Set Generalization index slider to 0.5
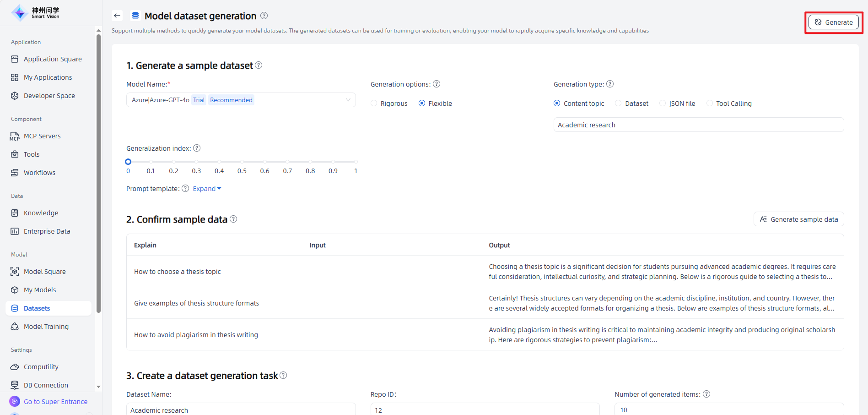This screenshot has height=415, width=868. click(x=242, y=162)
